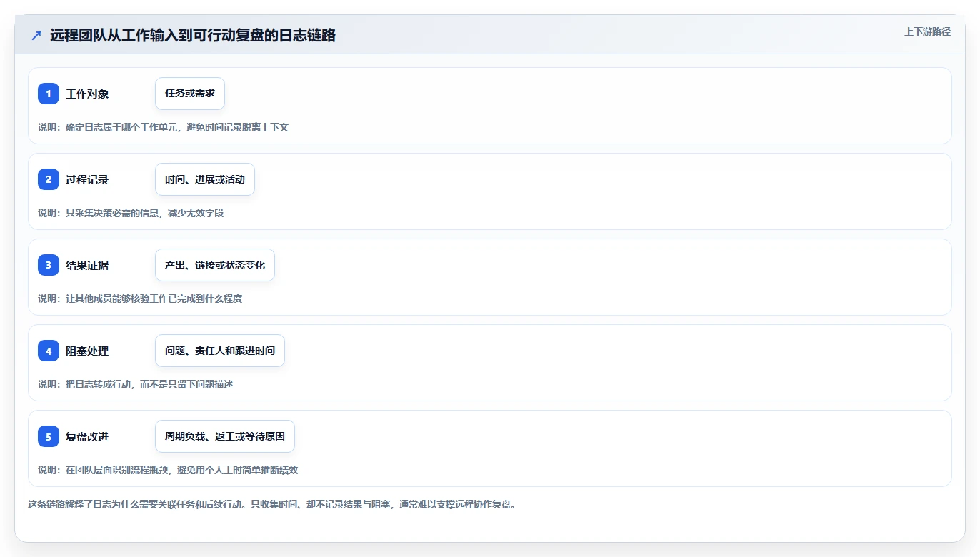Click the 阻塞处理 step label

pos(87,351)
